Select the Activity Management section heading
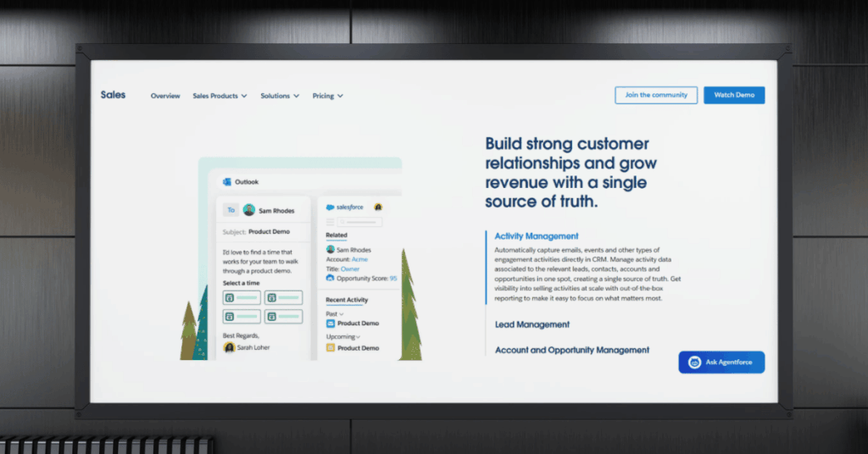The image size is (868, 454). [536, 236]
